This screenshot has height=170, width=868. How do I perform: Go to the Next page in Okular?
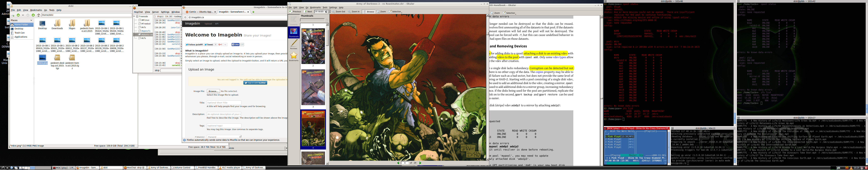(308, 12)
